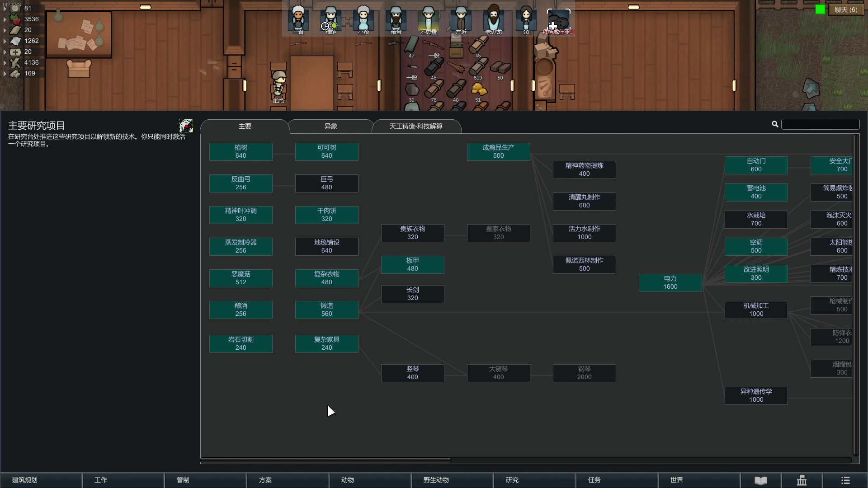Switch to the 主要 research tab
Image resolution: width=868 pixels, height=488 pixels.
[x=245, y=127]
